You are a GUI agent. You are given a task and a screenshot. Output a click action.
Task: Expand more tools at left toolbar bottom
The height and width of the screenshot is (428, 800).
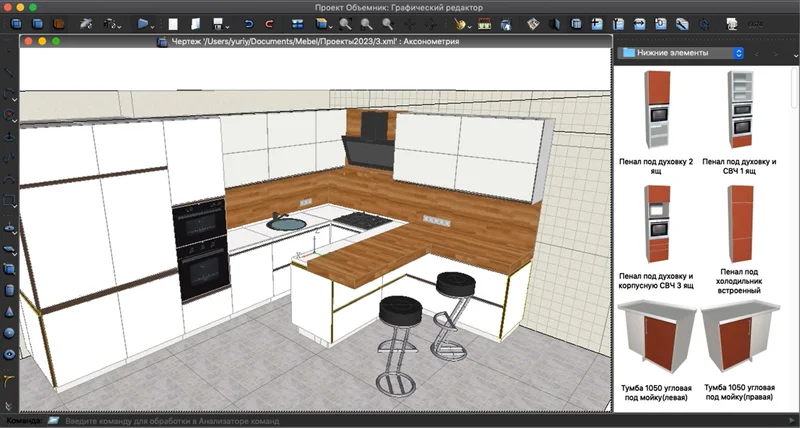[x=9, y=404]
